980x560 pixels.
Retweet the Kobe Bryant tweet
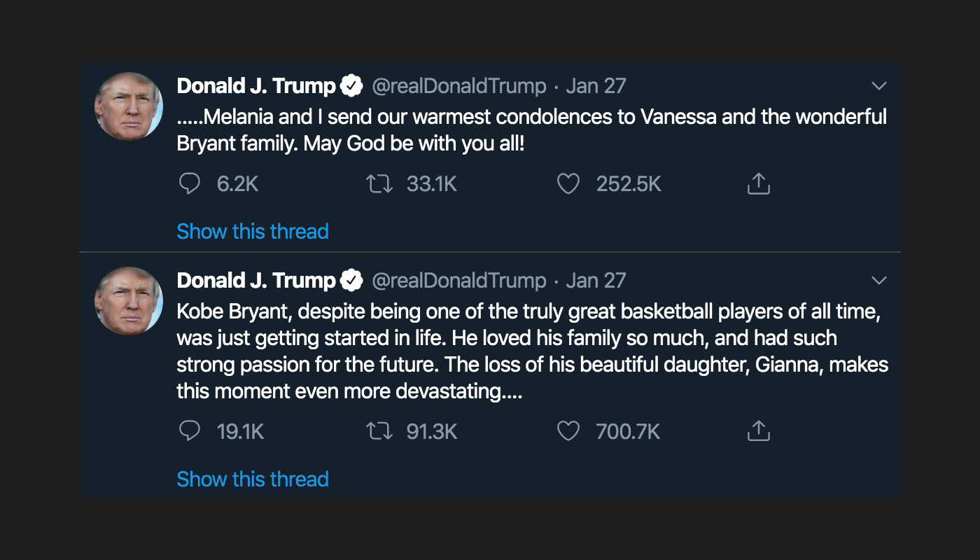(x=379, y=431)
